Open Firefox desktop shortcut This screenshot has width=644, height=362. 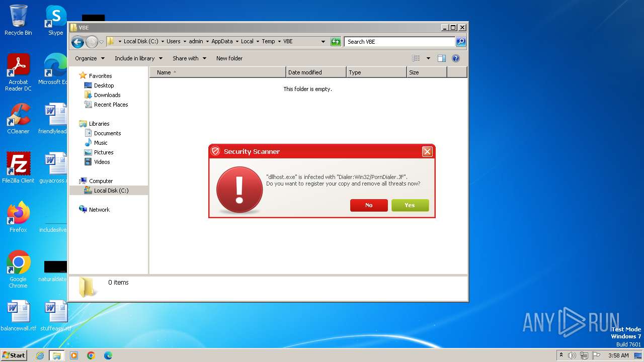[x=18, y=217]
